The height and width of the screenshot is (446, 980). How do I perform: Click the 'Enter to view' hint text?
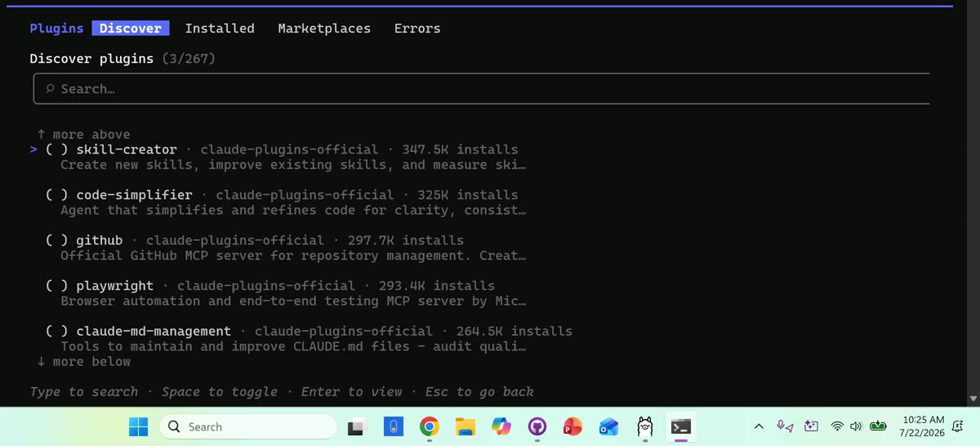click(352, 392)
